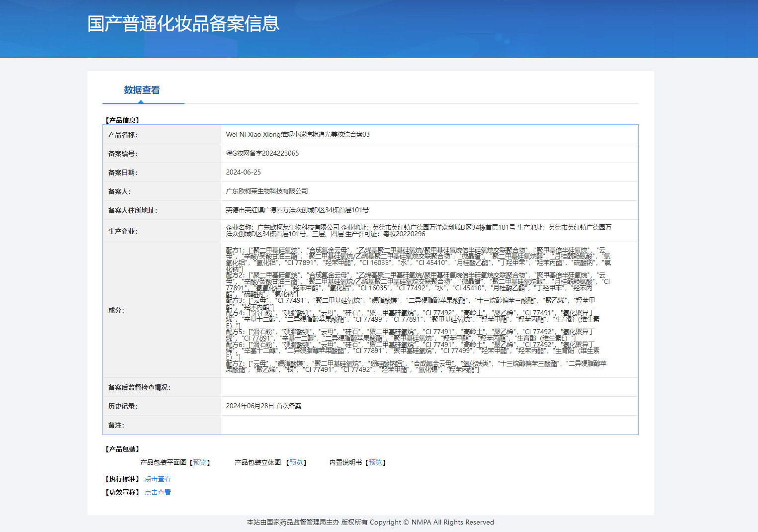Viewport: 758px width, 532px height.
Task: Click the 成分 row label
Action: coord(116,310)
